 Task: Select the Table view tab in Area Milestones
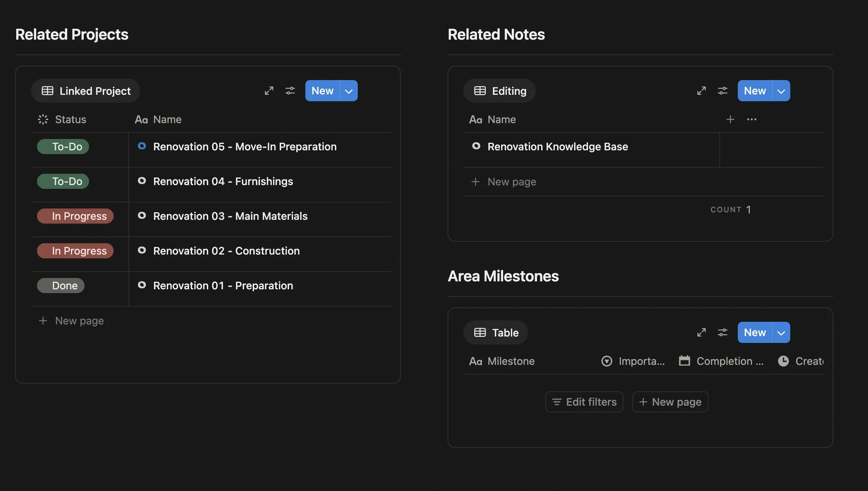click(496, 332)
